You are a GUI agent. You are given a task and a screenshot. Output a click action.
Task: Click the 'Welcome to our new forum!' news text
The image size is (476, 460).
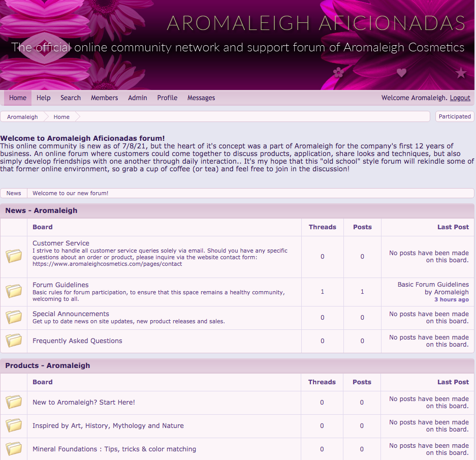tap(70, 193)
